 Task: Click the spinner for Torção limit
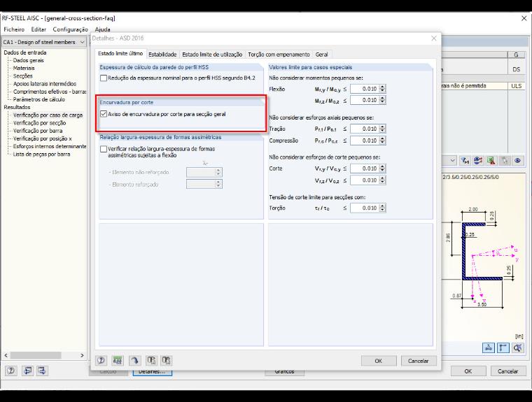[382, 208]
